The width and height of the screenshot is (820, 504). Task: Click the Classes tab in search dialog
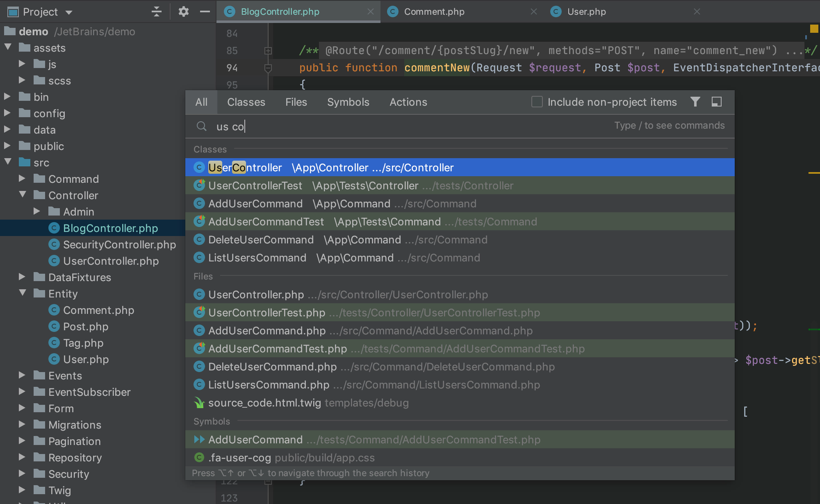246,102
